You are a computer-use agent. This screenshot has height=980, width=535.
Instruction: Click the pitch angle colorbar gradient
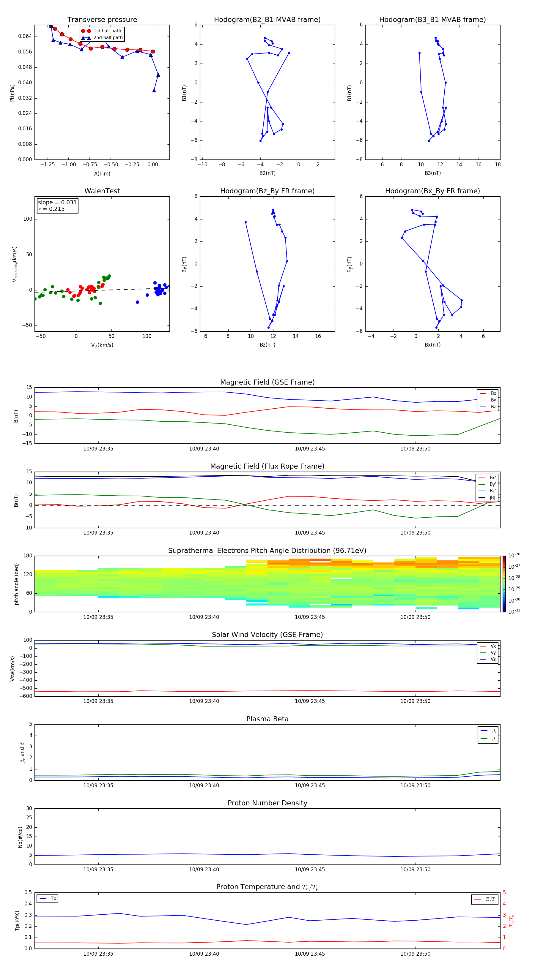point(504,584)
